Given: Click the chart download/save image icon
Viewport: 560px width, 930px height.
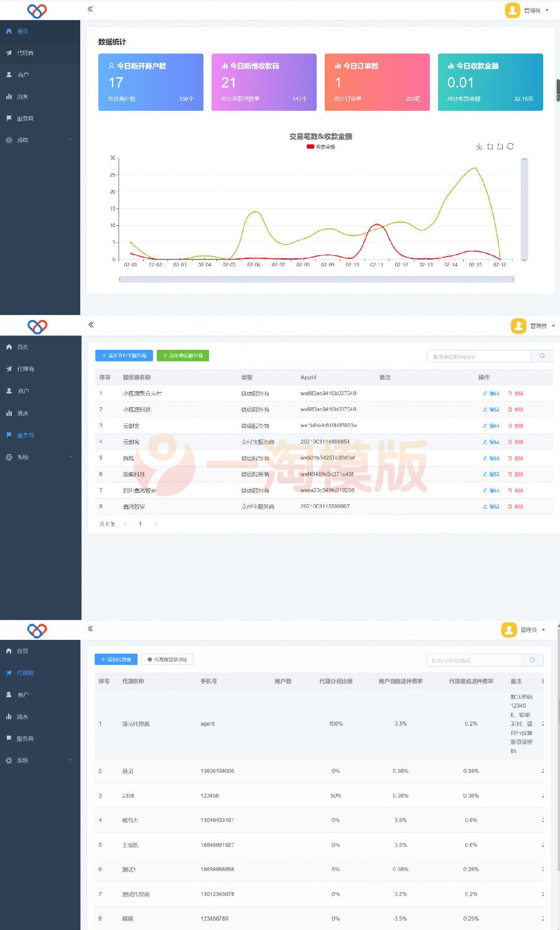Looking at the screenshot, I should pyautogui.click(x=479, y=146).
